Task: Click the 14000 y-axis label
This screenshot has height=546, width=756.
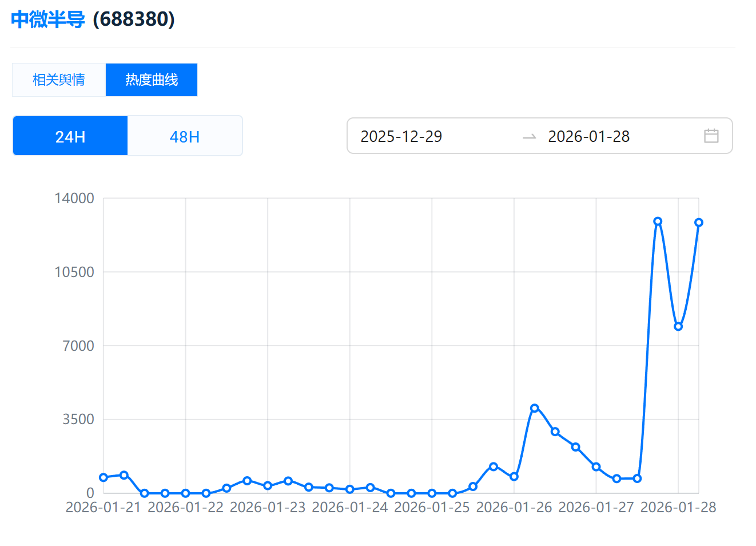Action: pos(74,199)
